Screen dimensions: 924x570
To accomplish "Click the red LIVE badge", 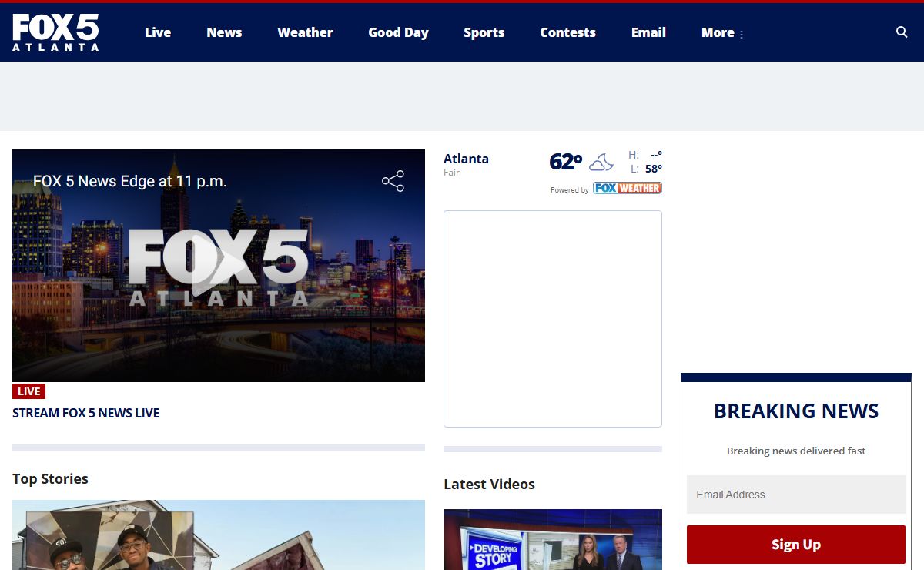I will click(28, 391).
